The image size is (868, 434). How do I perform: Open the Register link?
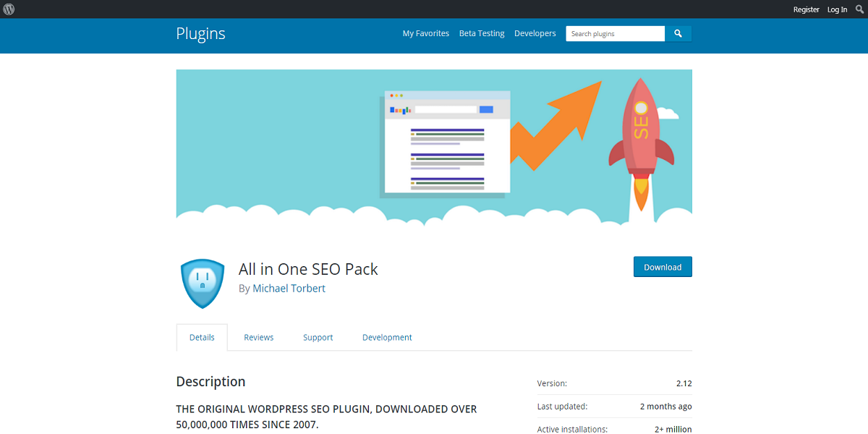click(x=806, y=9)
